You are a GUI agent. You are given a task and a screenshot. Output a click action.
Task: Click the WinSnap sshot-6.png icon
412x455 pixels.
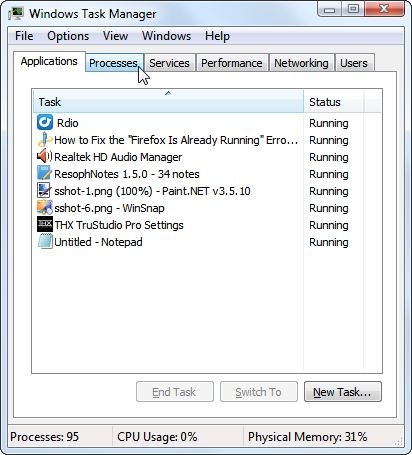[45, 207]
